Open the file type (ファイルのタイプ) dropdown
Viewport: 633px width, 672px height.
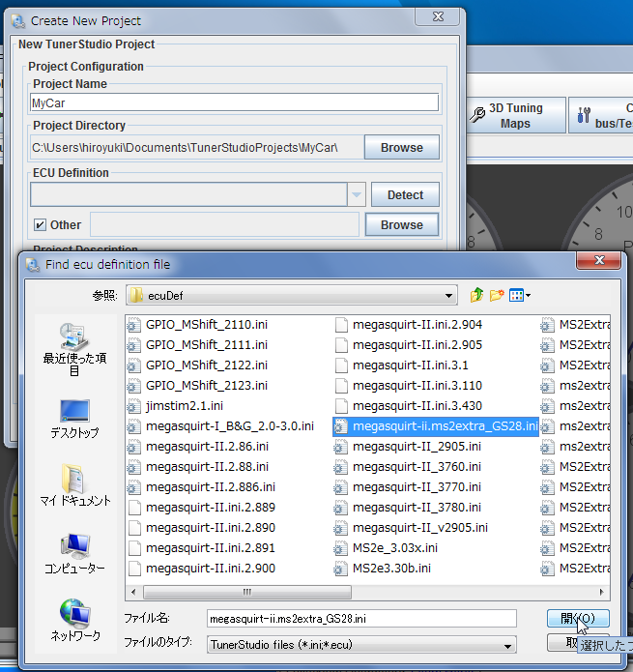coord(361,645)
